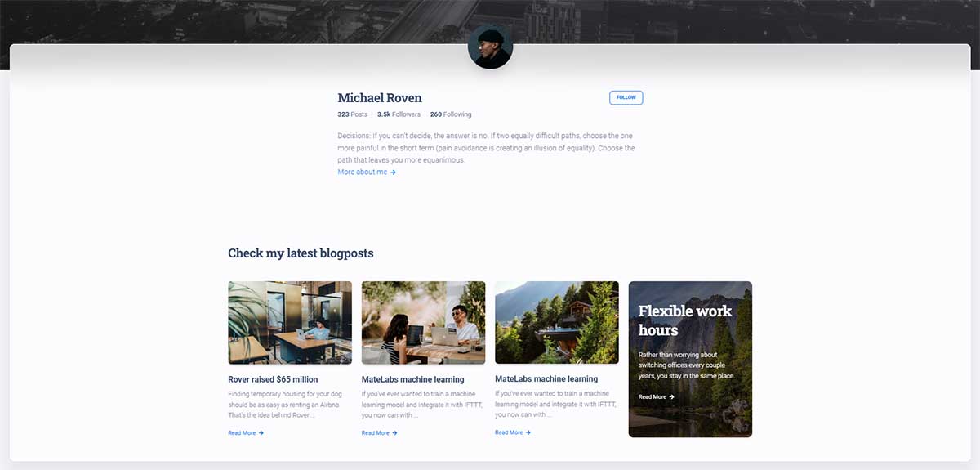This screenshot has height=470, width=980.
Task: Open the 323 Posts count
Action: click(x=352, y=114)
